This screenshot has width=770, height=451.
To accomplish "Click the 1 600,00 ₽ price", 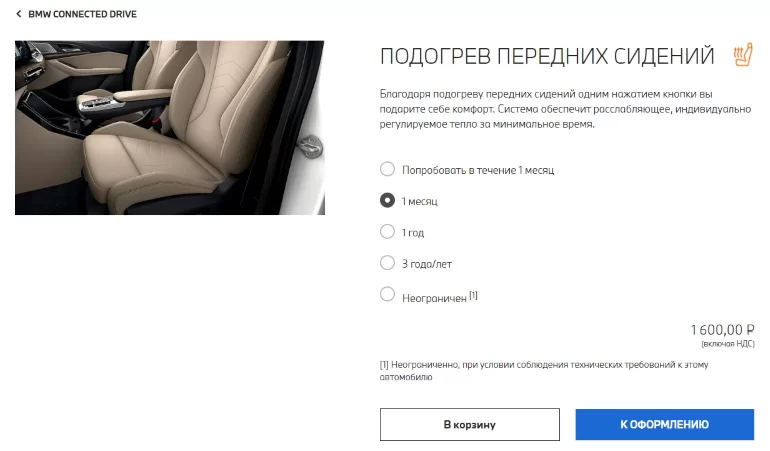I will click(x=722, y=329).
